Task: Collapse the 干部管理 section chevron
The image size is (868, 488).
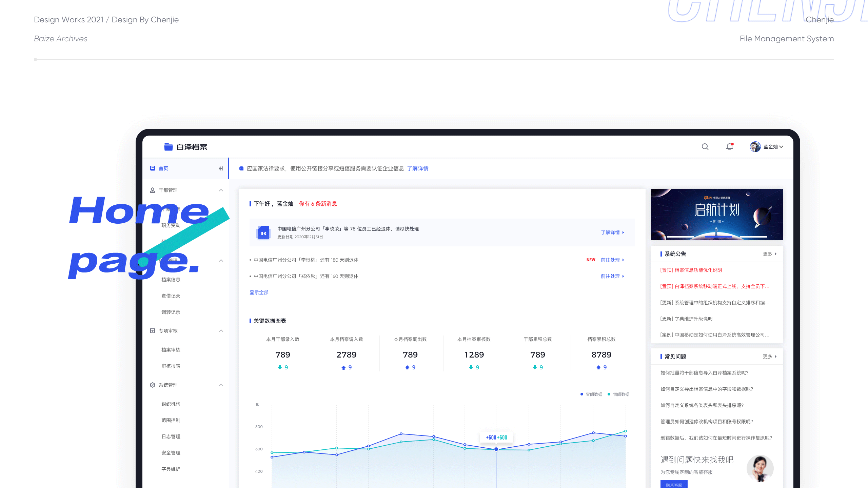Action: point(221,190)
